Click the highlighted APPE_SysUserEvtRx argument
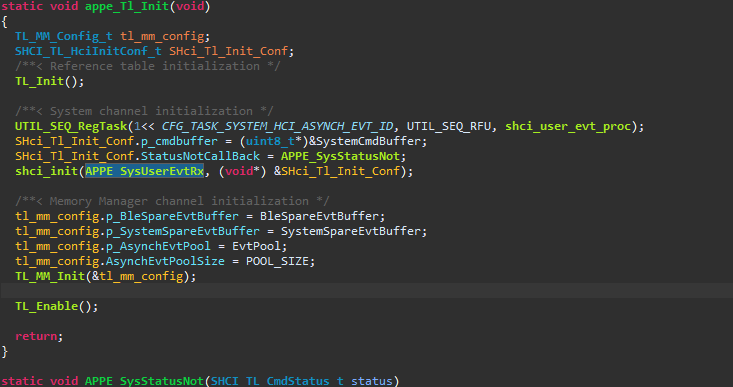Viewport: 733px width, 387px height. tap(144, 171)
